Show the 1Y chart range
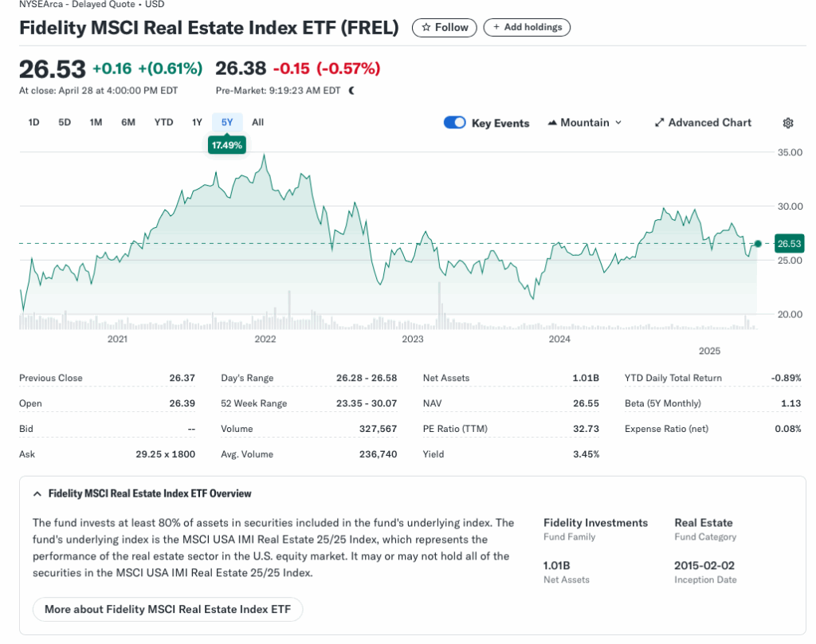The image size is (816, 644). (x=197, y=123)
